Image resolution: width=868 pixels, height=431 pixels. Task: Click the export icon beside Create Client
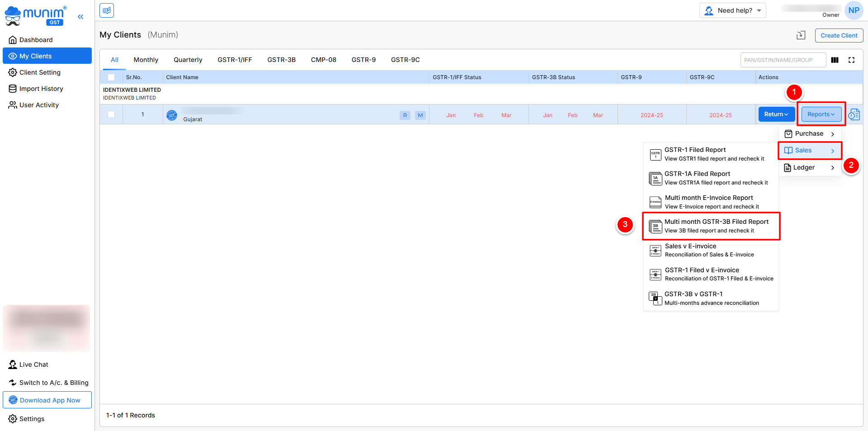[x=801, y=35]
